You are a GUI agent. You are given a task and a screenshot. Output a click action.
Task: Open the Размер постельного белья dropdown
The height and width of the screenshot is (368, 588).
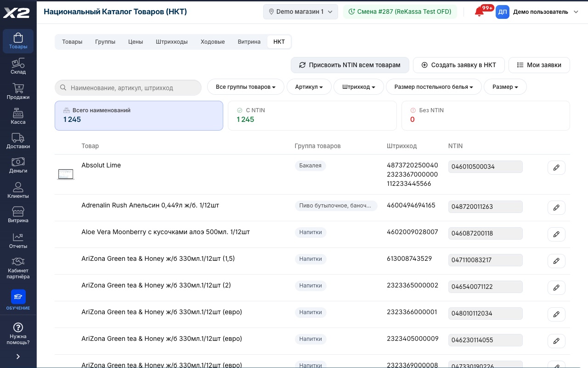(x=434, y=87)
